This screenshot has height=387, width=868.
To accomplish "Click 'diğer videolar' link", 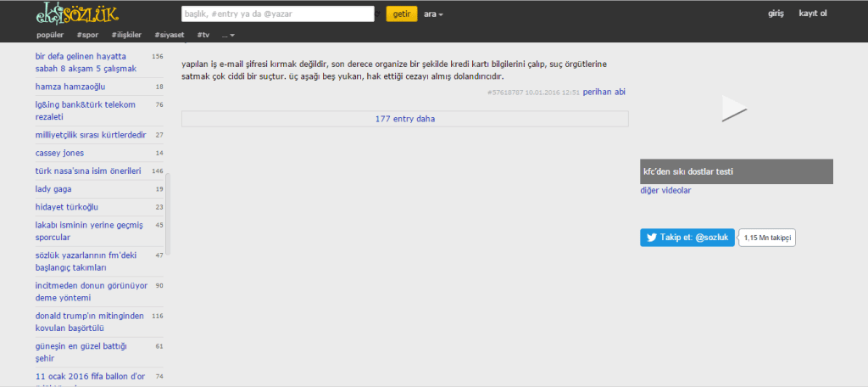I will click(665, 190).
